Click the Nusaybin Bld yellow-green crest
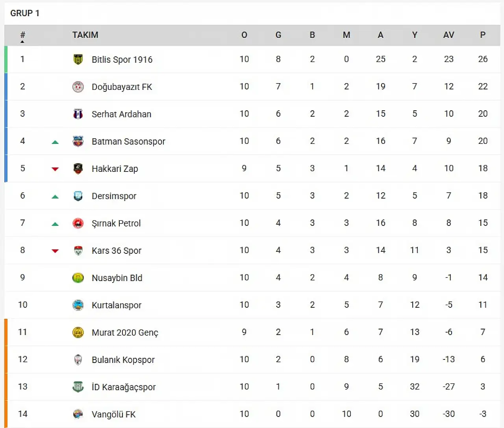 coord(78,278)
